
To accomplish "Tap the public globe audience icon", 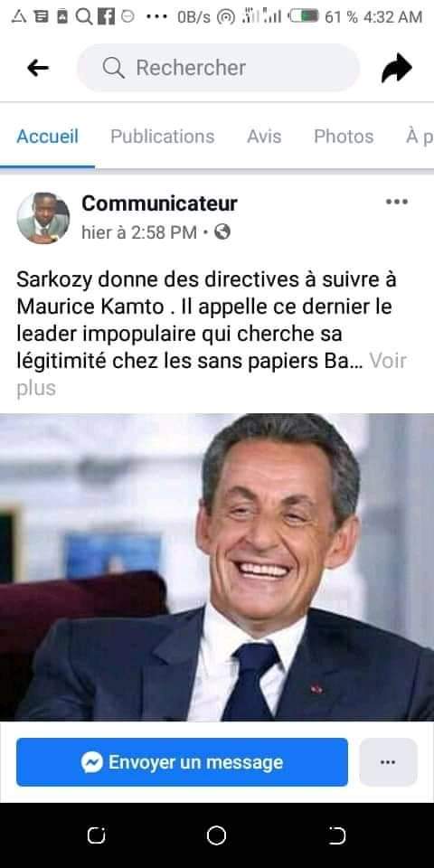I will [222, 232].
